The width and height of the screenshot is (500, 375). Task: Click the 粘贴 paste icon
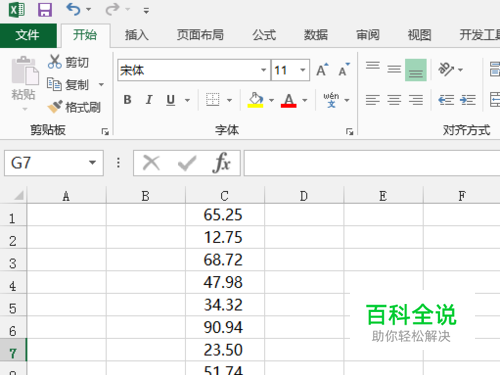[x=25, y=70]
